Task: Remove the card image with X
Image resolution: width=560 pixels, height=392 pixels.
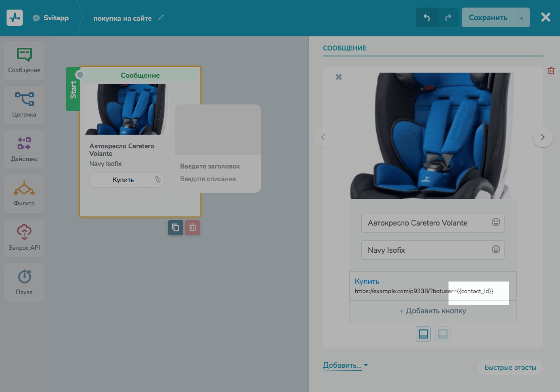Action: (x=339, y=77)
